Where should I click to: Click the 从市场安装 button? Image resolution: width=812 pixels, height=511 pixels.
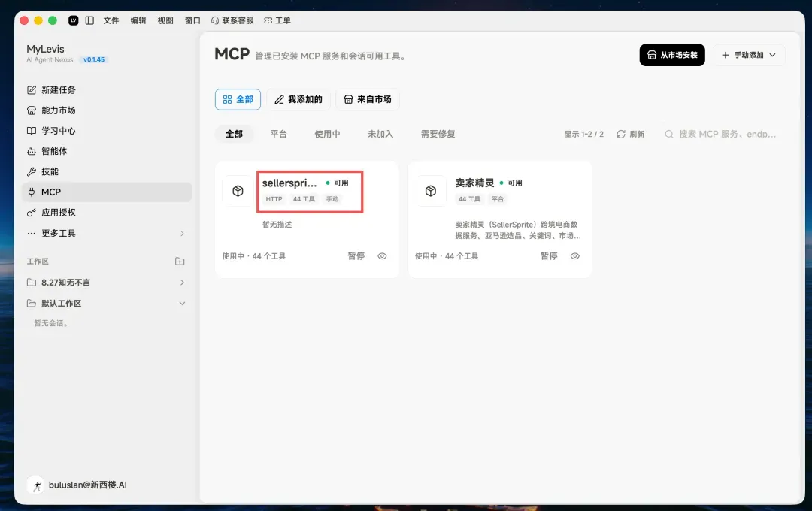click(x=672, y=55)
